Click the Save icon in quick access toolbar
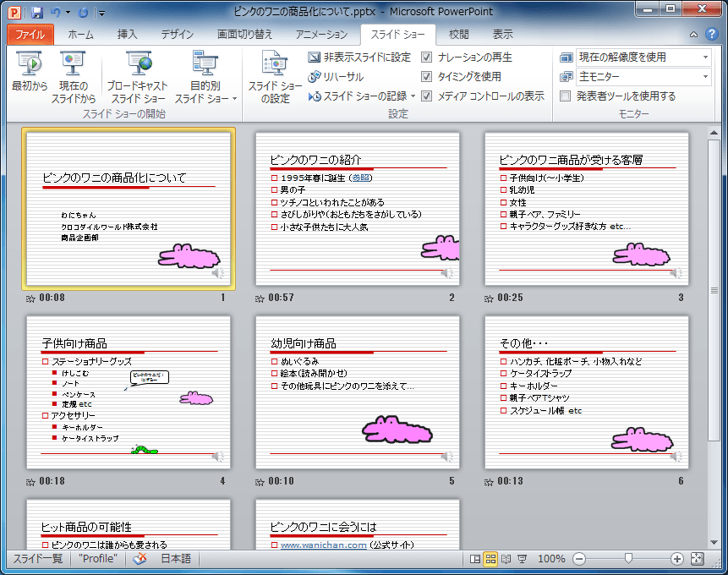 pos(37,13)
